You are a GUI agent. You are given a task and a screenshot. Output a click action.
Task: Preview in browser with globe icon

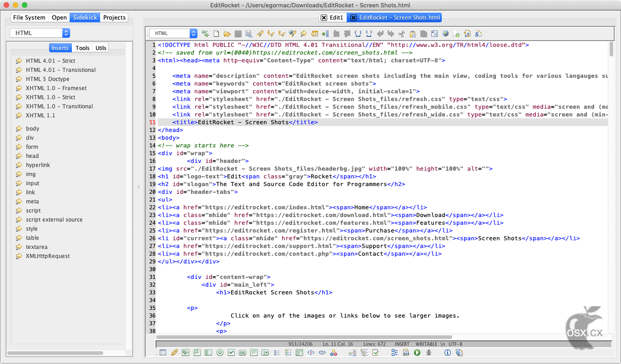pos(445,33)
